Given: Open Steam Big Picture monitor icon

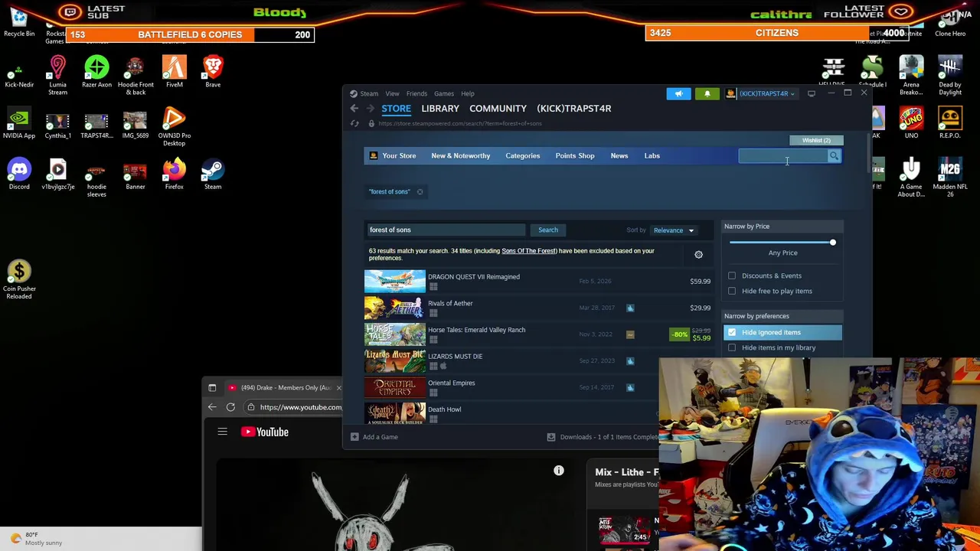Looking at the screenshot, I should click(x=812, y=93).
